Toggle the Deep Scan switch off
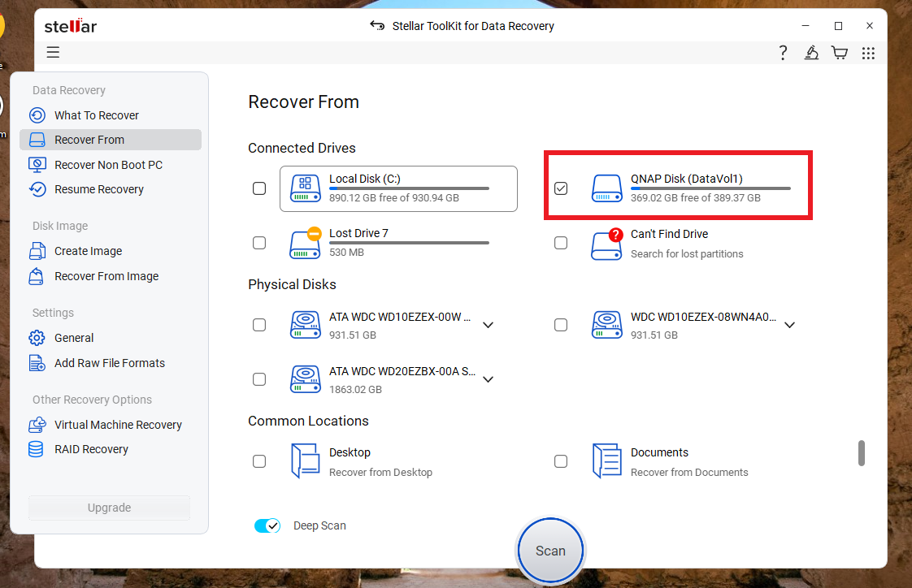The height and width of the screenshot is (588, 912). (x=267, y=525)
